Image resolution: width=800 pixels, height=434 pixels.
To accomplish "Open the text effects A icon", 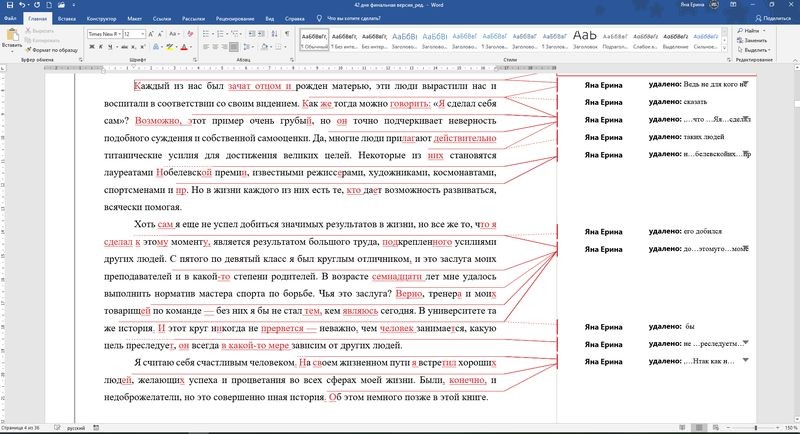I will tap(157, 47).
